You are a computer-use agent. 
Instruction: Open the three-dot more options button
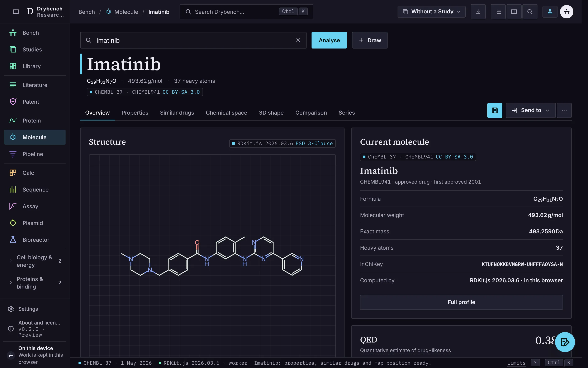pos(564,110)
